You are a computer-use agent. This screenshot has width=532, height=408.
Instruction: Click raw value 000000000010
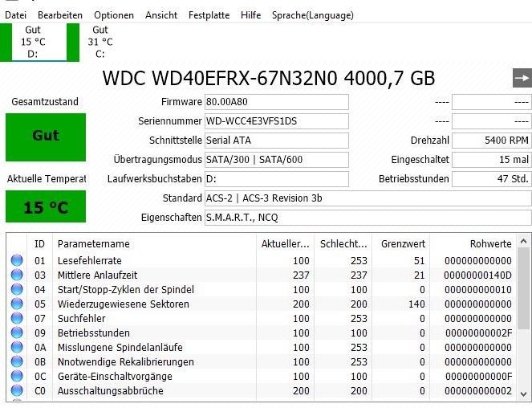pos(478,290)
